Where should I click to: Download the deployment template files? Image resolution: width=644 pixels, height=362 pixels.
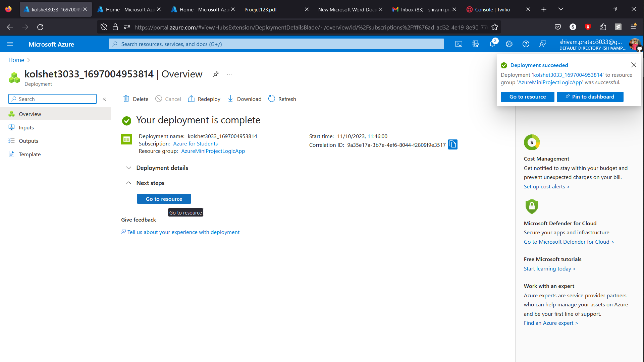click(x=244, y=99)
